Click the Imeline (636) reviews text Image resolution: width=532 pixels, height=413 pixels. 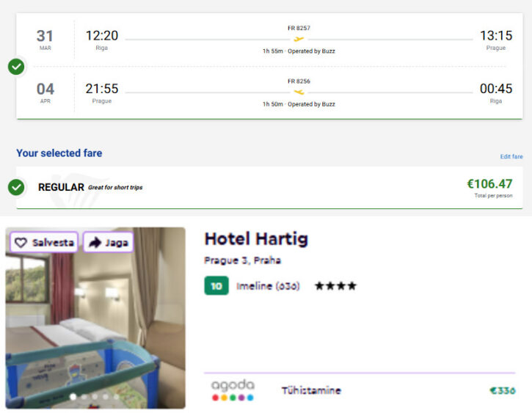[x=268, y=286]
